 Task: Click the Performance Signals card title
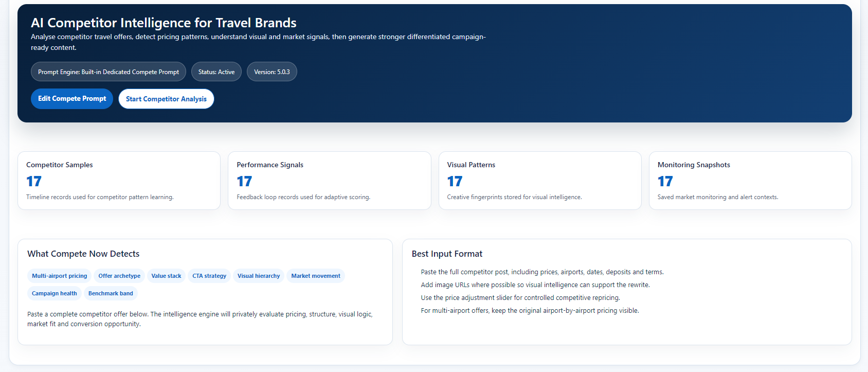point(270,165)
